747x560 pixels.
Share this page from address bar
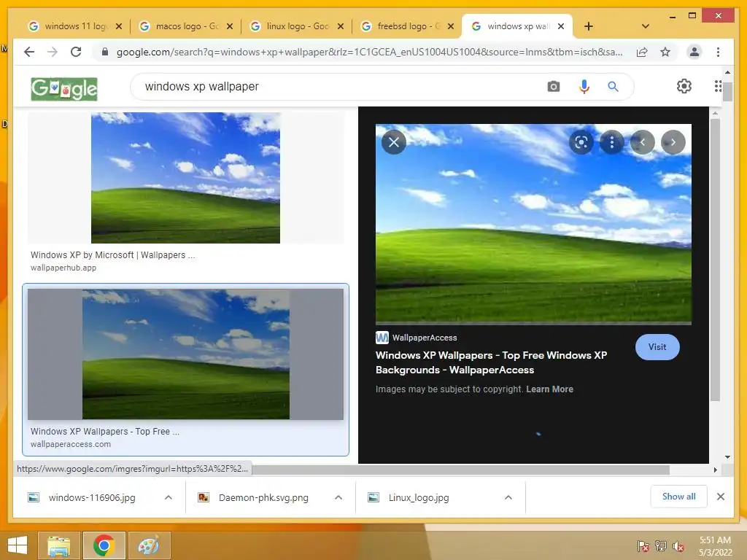click(642, 52)
